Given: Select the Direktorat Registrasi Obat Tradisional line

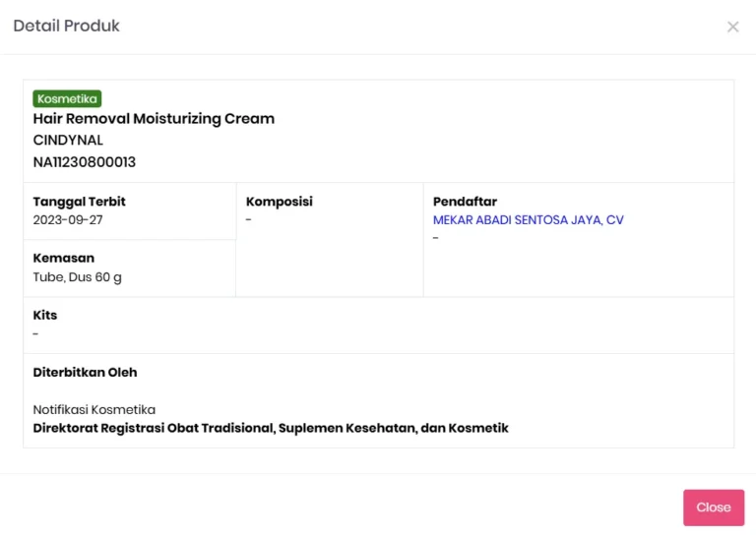Looking at the screenshot, I should click(x=271, y=428).
